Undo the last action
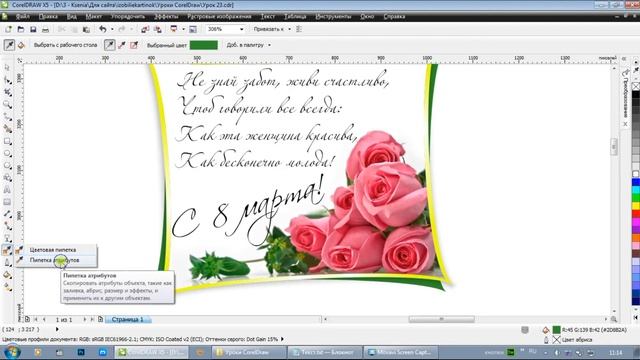Viewport: 640px width, 360px height. click(102, 29)
